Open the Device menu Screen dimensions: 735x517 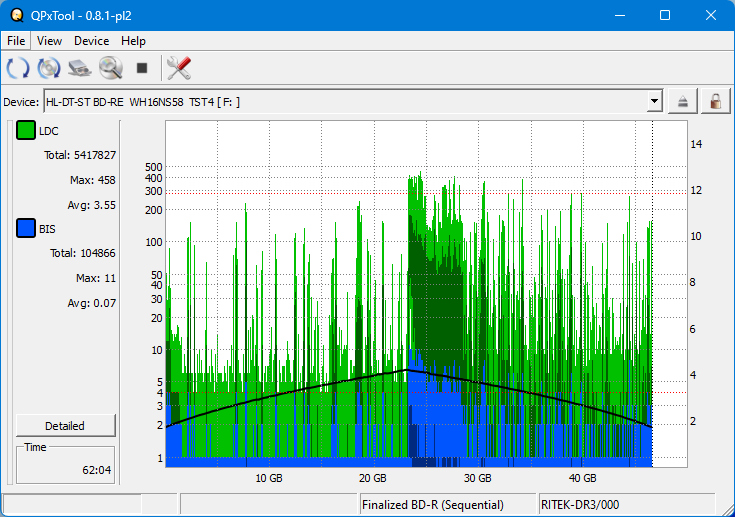(91, 41)
